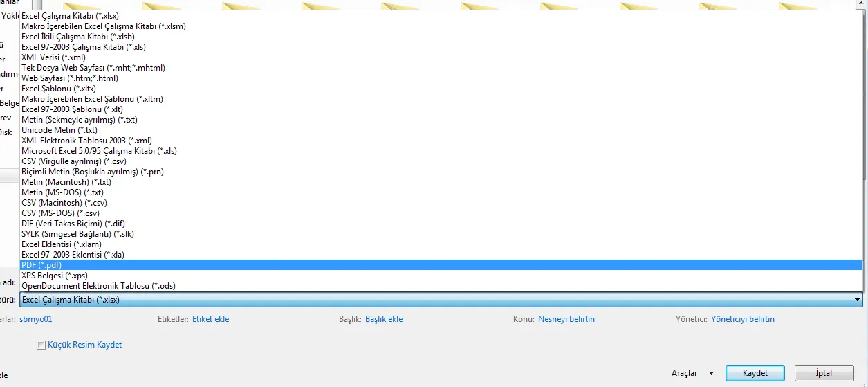Choose Makro İçerebilen Excel Çalışma Kitabı (*.xlsm)
868x387 pixels.
click(103, 26)
